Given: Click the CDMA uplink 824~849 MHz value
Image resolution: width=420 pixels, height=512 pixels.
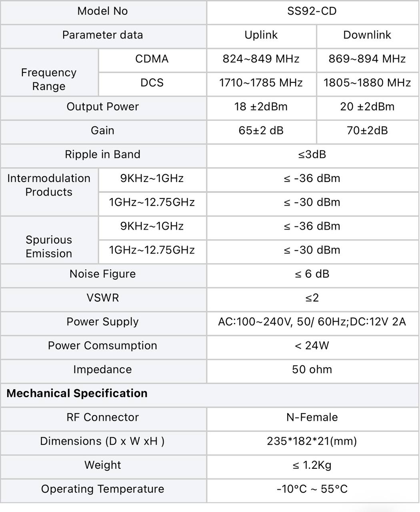Looking at the screenshot, I should click(261, 59).
